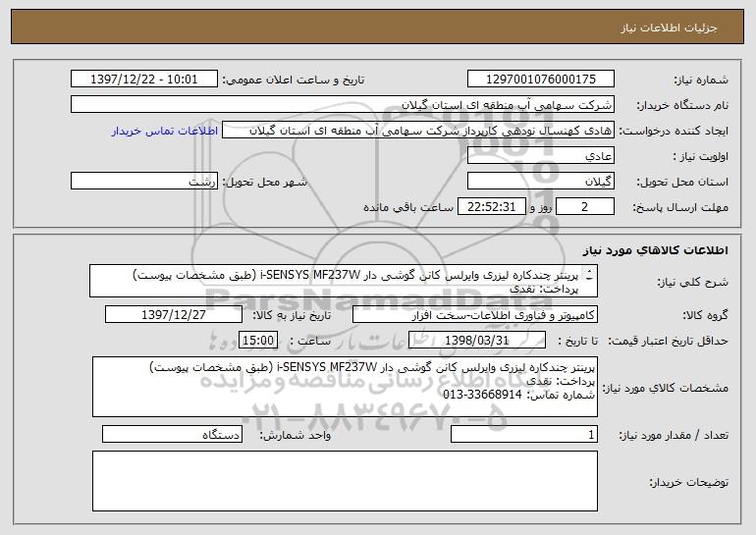Click the label تعداد / مقدار مورد نیاز
Viewport: 756px width, 535px height.
click(x=674, y=435)
